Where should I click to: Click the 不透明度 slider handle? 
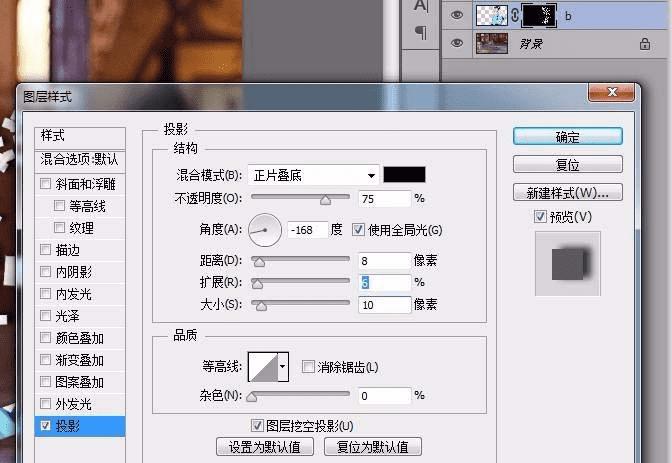(325, 200)
